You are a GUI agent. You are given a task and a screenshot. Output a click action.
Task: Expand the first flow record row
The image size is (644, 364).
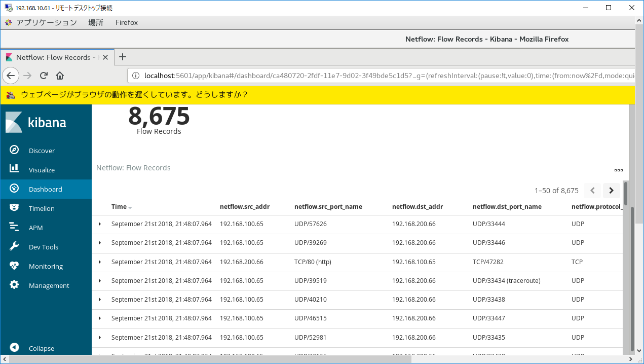click(100, 224)
